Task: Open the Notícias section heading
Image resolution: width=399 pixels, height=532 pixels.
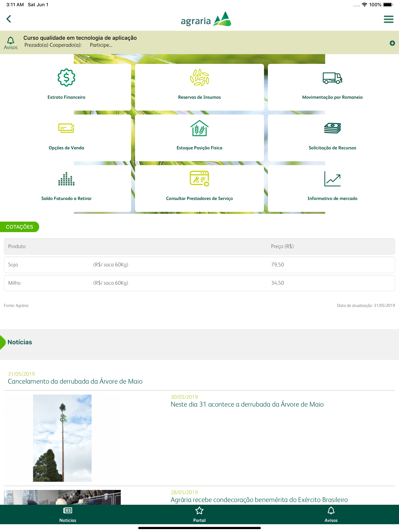Action: point(20,342)
